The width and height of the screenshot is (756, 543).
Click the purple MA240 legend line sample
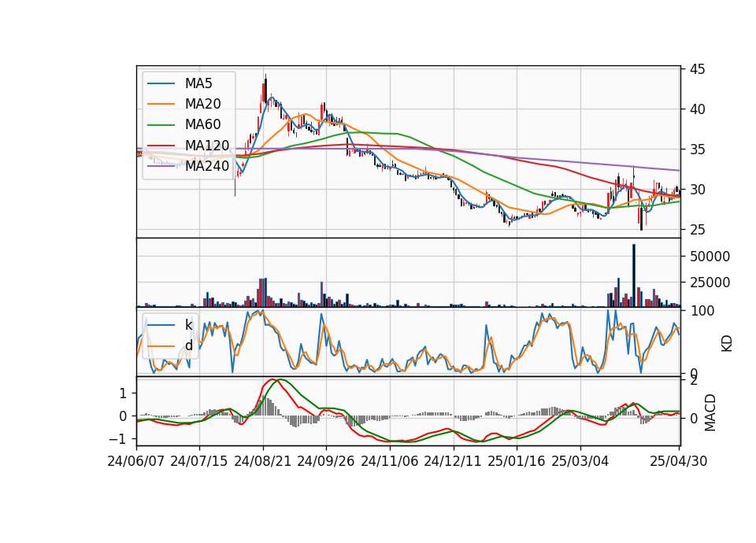point(161,166)
